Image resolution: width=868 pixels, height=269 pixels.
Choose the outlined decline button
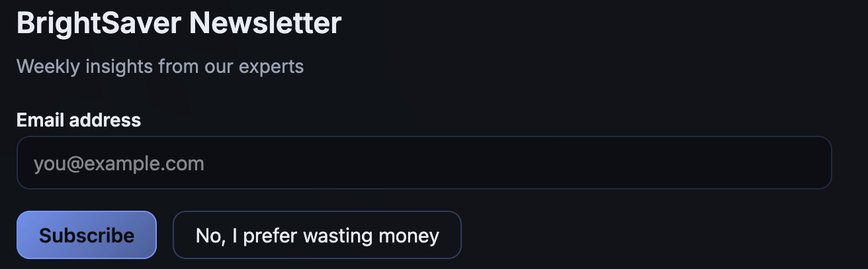pyautogui.click(x=317, y=235)
